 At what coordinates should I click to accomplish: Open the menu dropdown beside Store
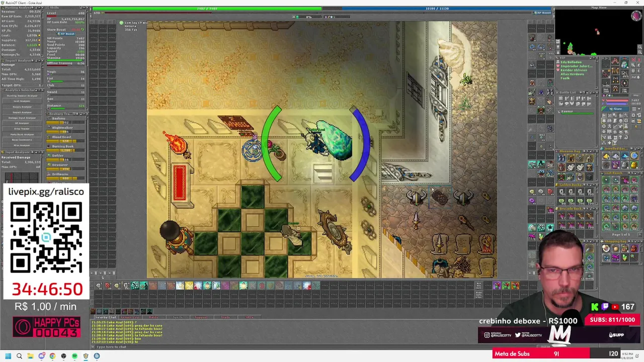coord(636,109)
